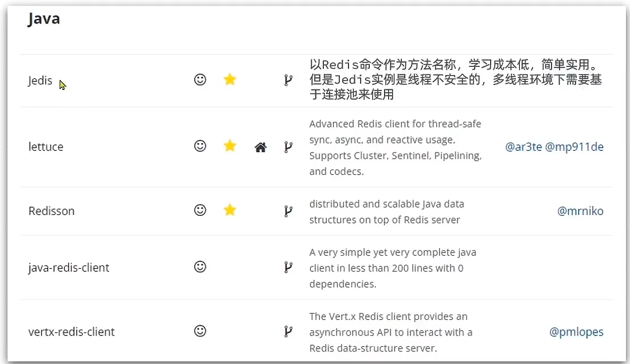Click the smiley icon for Jedis

[x=200, y=80]
